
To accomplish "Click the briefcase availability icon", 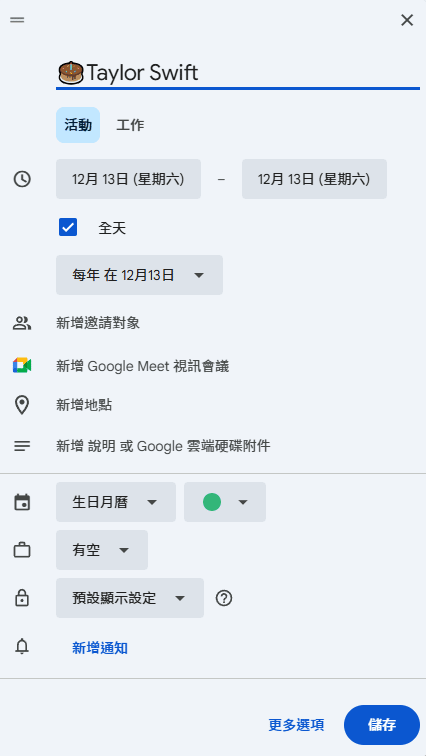I will pyautogui.click(x=22, y=550).
